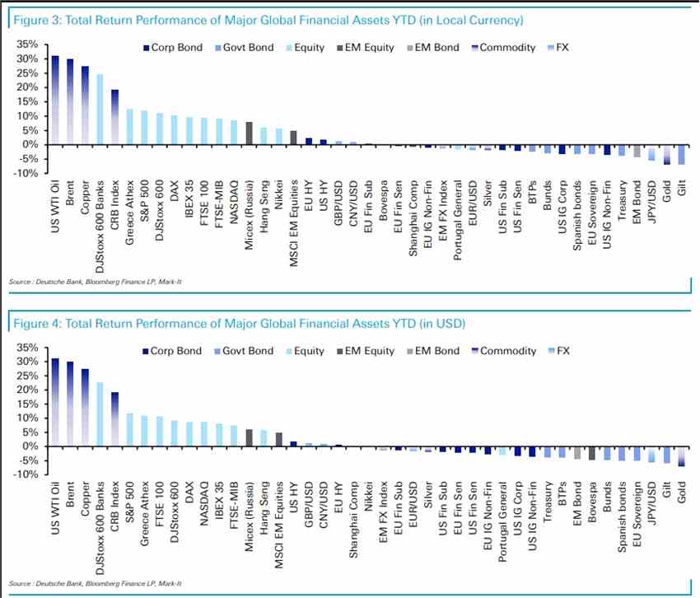
Task: Select the Micex (Russia) bar in Figure 3
Action: point(249,133)
